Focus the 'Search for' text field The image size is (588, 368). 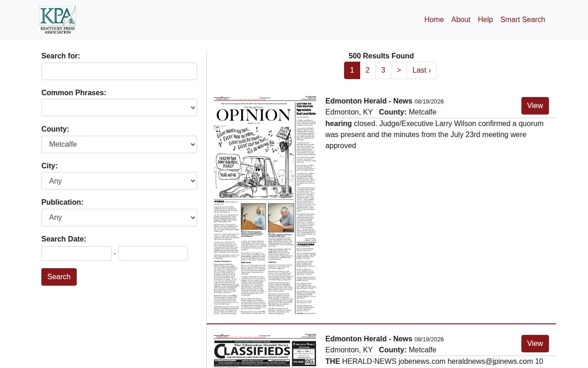(x=119, y=71)
